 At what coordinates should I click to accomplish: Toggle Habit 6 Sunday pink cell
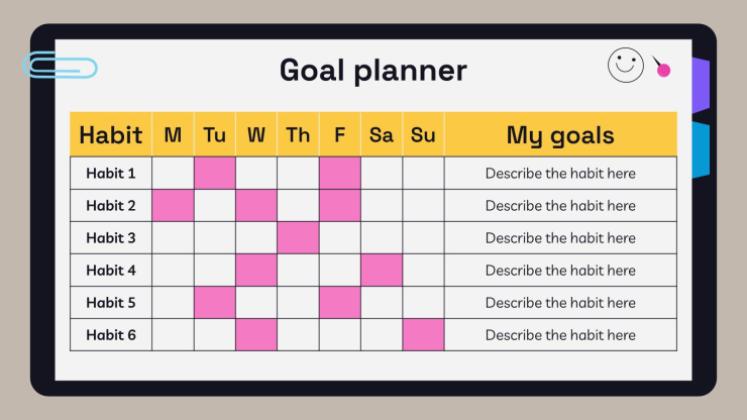(423, 335)
